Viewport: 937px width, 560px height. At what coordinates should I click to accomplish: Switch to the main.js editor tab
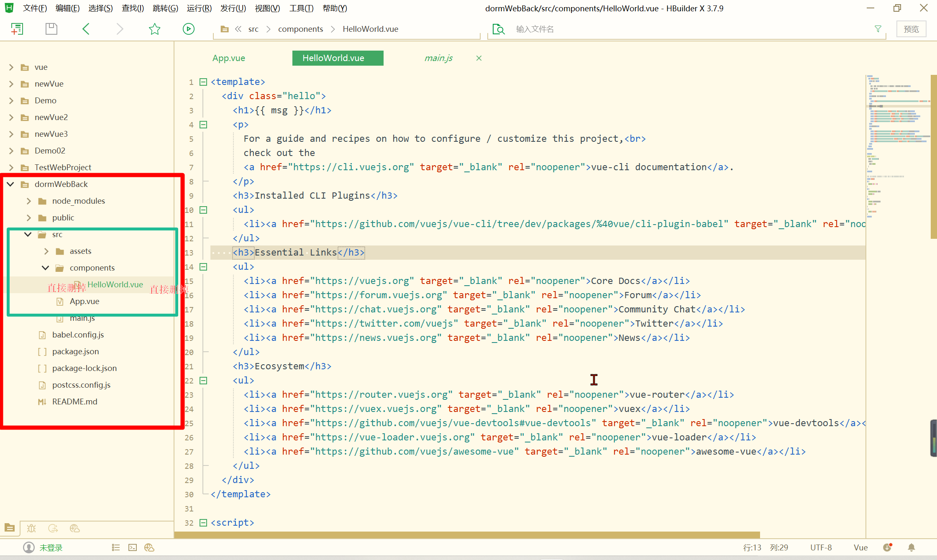click(438, 58)
